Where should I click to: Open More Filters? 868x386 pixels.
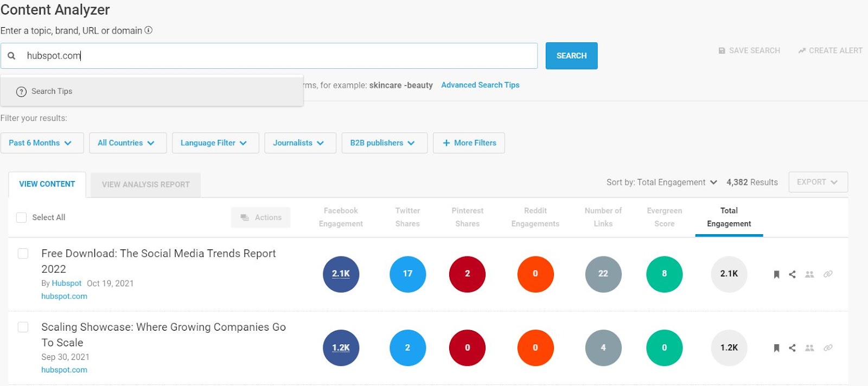[469, 143]
